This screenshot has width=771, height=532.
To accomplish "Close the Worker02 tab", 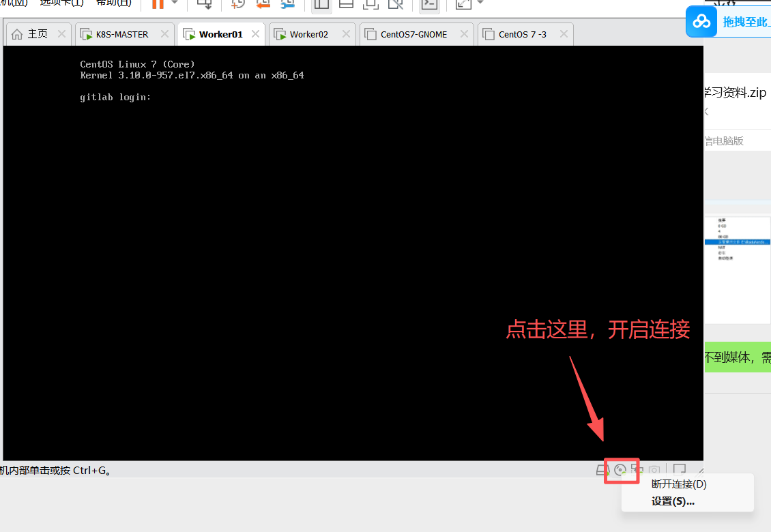I will [x=346, y=34].
